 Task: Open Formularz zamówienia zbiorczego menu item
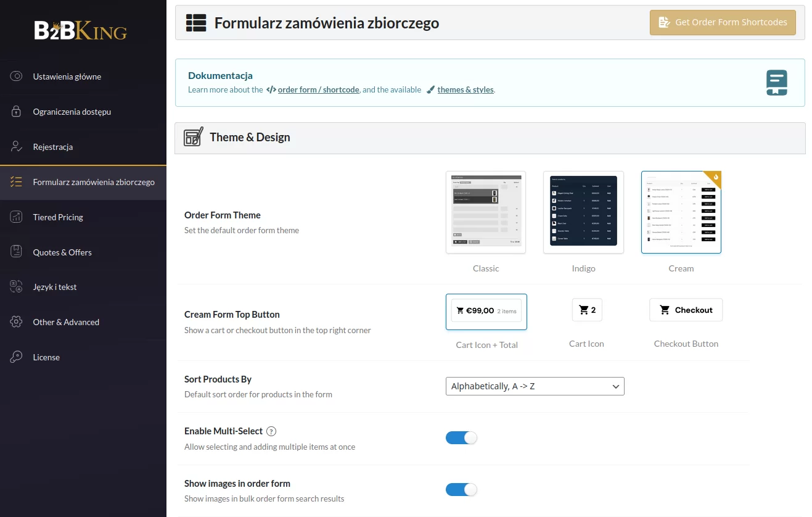pos(94,182)
